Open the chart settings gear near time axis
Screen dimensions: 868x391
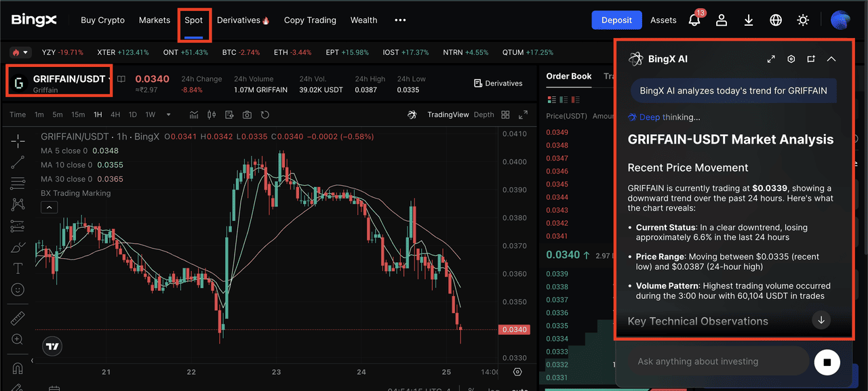pyautogui.click(x=517, y=372)
